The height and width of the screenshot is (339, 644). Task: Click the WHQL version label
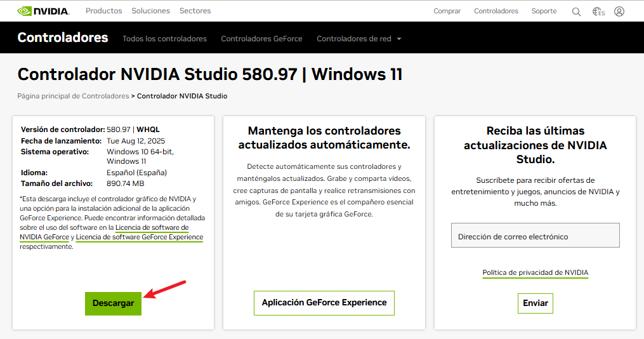click(x=148, y=130)
